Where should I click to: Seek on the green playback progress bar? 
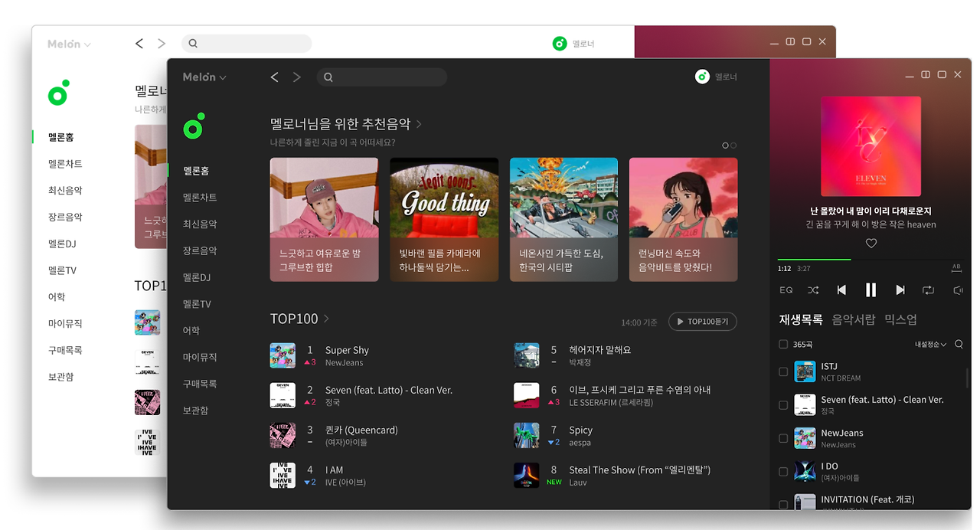pos(814,260)
